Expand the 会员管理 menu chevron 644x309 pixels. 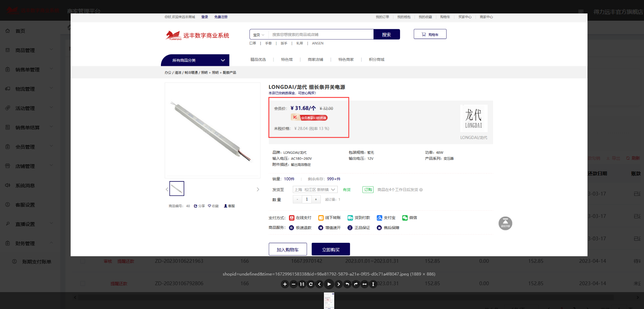51,146
